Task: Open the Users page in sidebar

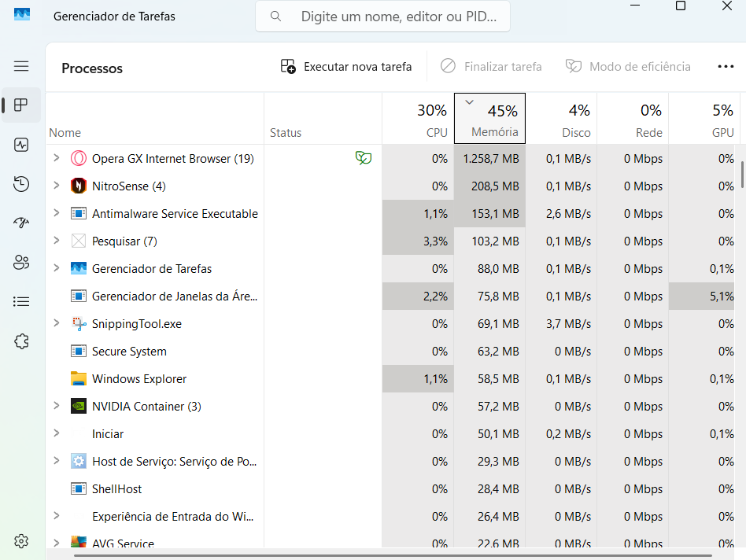Action: (21, 263)
